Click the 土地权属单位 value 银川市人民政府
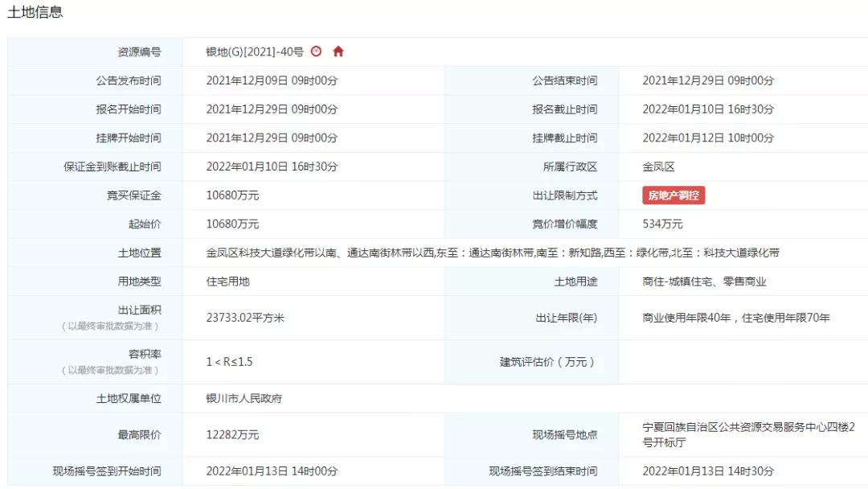 click(x=244, y=398)
